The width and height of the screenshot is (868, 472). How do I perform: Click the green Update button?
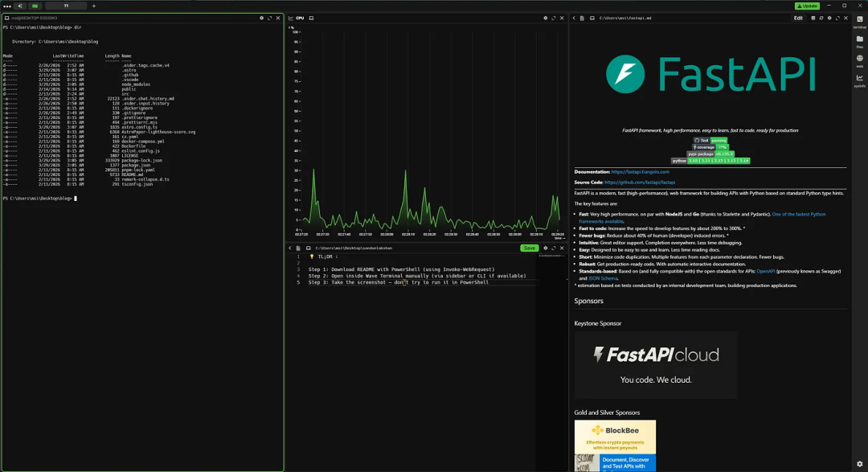(807, 6)
